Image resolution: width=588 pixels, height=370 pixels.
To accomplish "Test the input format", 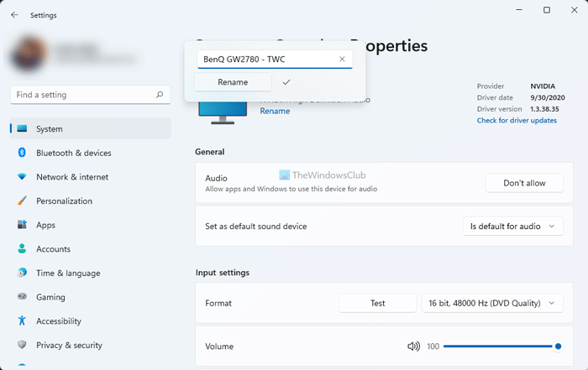I will 377,303.
